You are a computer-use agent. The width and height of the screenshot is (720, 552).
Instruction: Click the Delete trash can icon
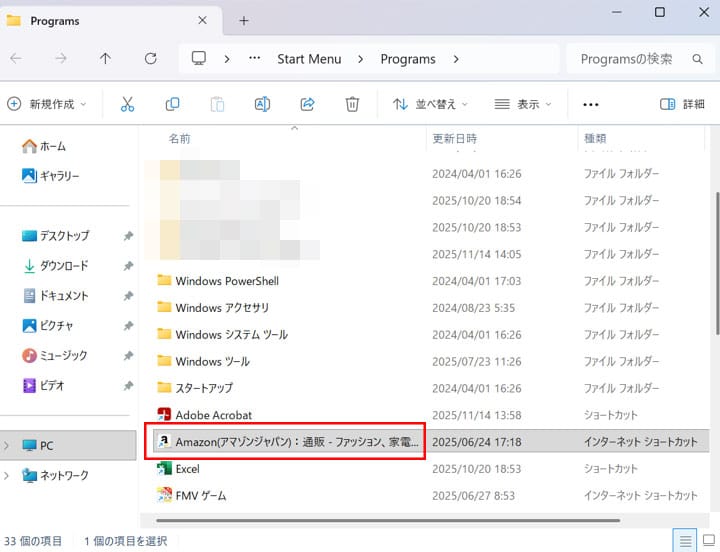(x=352, y=104)
